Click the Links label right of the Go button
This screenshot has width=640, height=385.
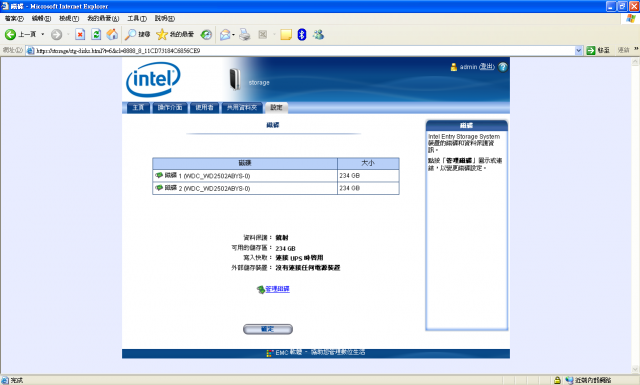tap(623, 50)
